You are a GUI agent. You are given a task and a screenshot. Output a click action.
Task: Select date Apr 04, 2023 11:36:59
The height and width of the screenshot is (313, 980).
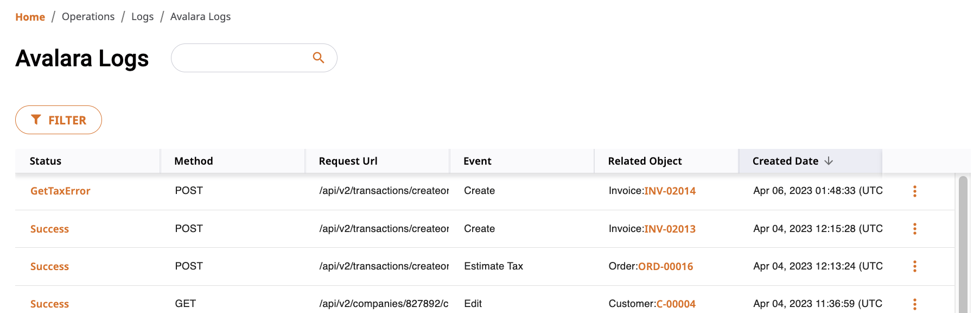pyautogui.click(x=818, y=304)
